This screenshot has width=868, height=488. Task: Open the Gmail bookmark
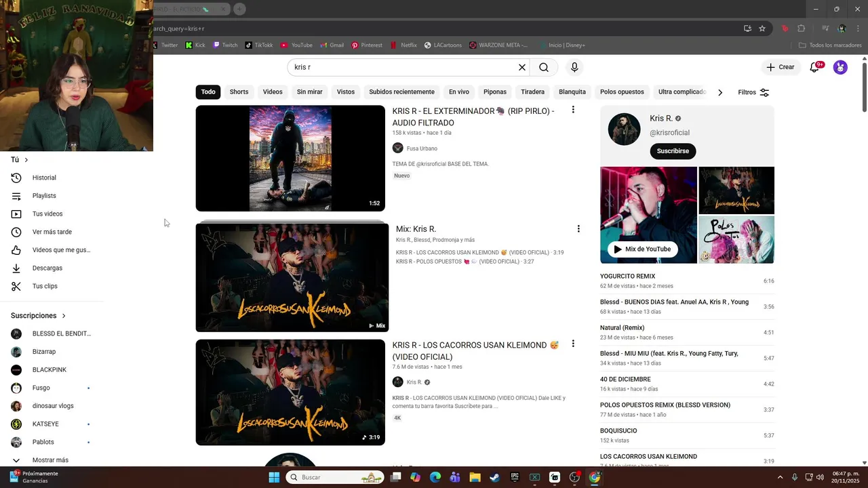331,45
